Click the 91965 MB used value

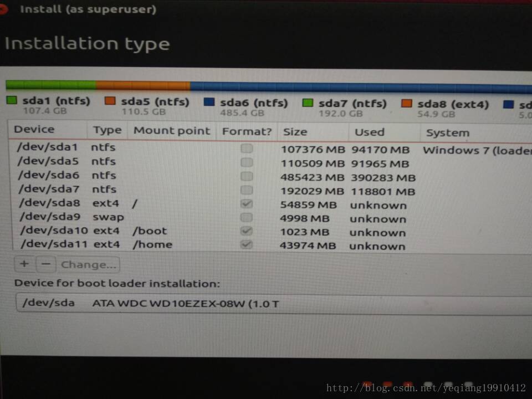[x=380, y=163]
